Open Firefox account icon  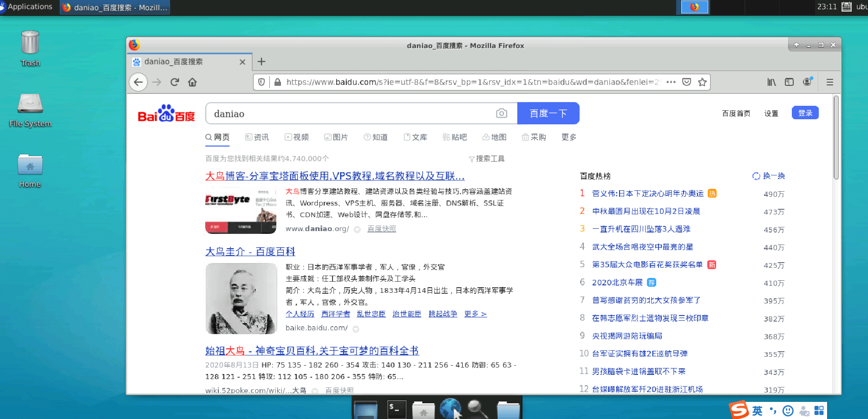pyautogui.click(x=808, y=82)
